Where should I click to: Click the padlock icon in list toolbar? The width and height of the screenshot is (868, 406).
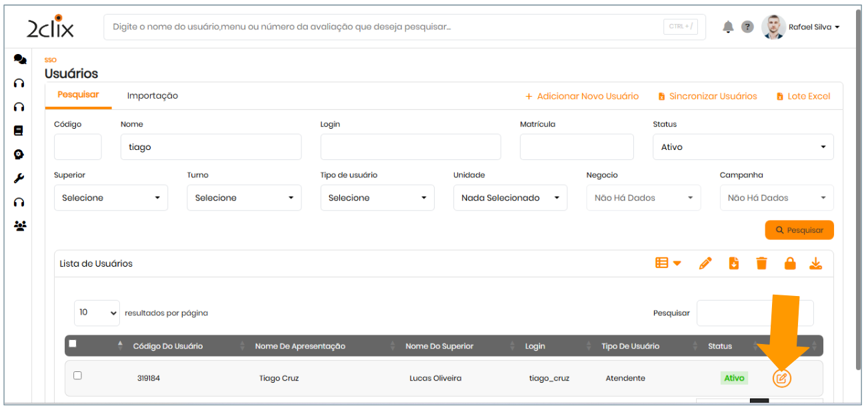pos(790,263)
